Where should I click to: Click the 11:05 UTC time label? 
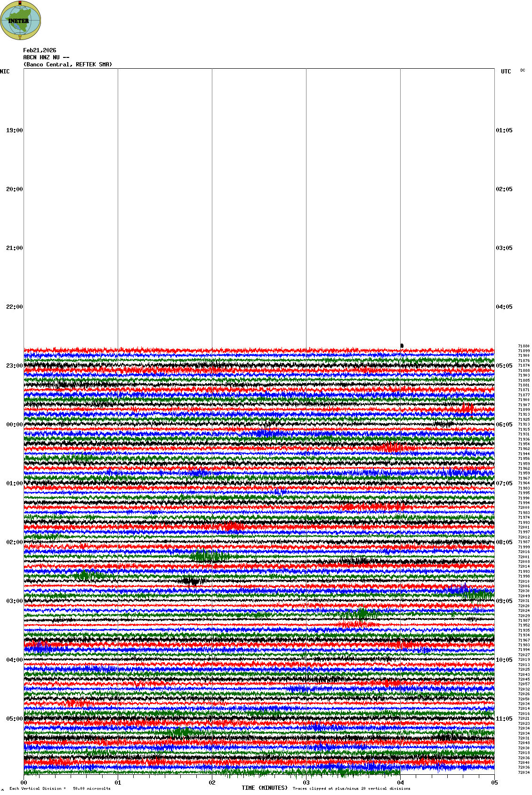(x=504, y=719)
